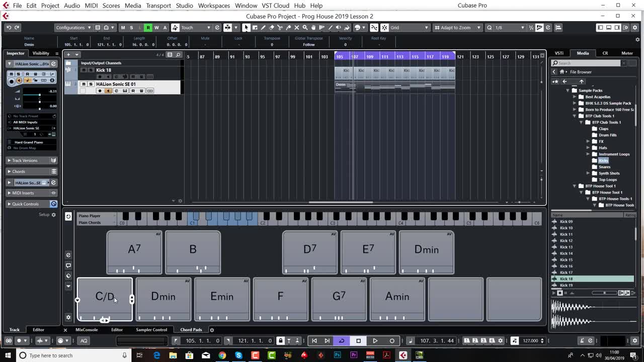644x362 pixels.
Task: Expand the Instrument Loops folder
Action: [588, 154]
